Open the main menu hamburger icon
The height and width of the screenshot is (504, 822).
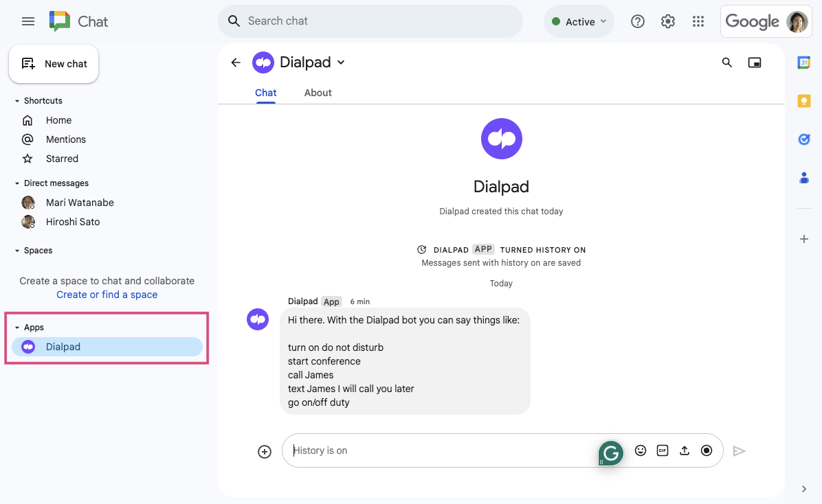pyautogui.click(x=28, y=21)
